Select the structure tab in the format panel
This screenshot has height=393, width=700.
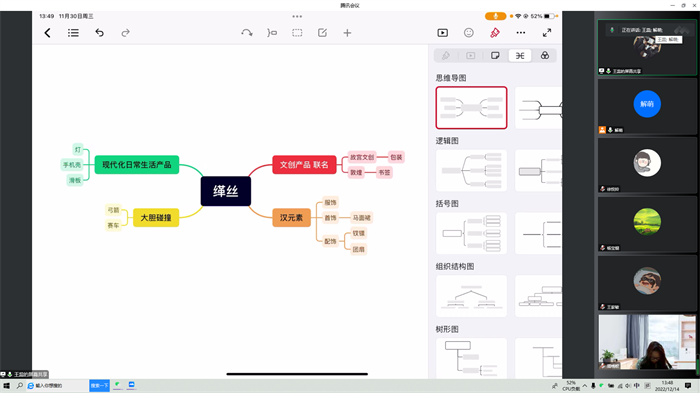pos(520,55)
